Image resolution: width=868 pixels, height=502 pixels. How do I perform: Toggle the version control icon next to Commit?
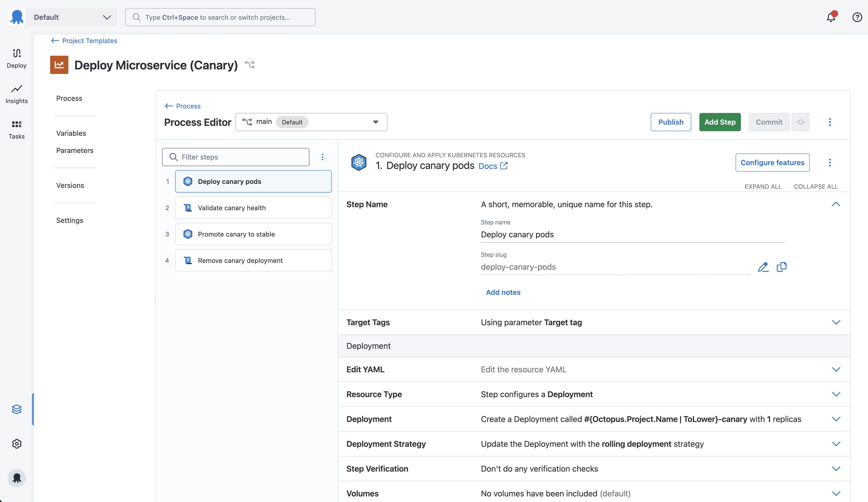(x=800, y=122)
